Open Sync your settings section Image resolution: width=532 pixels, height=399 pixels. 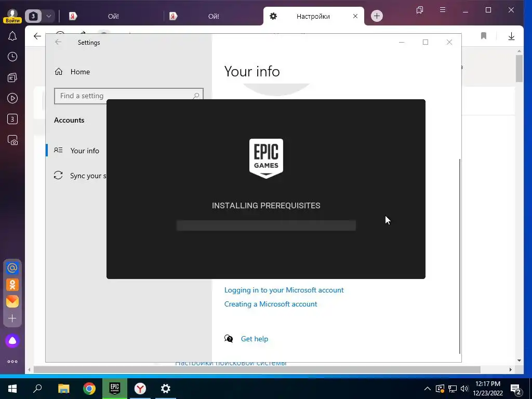click(80, 176)
